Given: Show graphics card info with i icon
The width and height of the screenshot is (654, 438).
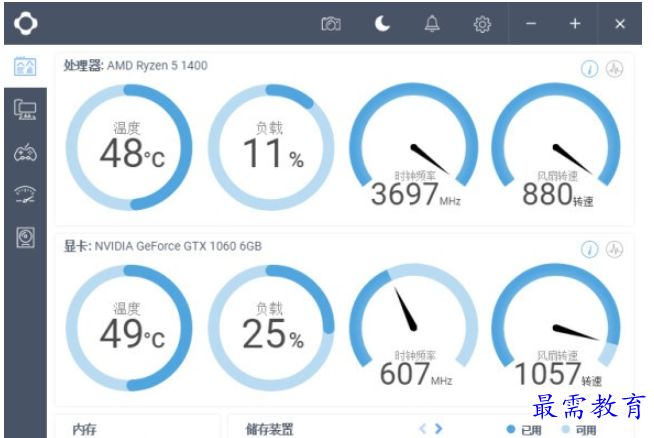Looking at the screenshot, I should pos(589,249).
